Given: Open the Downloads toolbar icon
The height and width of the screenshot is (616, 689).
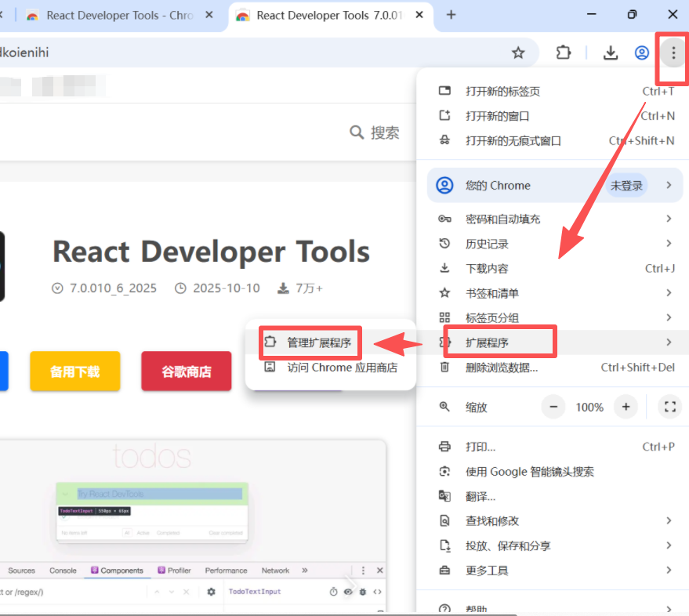Looking at the screenshot, I should point(611,53).
